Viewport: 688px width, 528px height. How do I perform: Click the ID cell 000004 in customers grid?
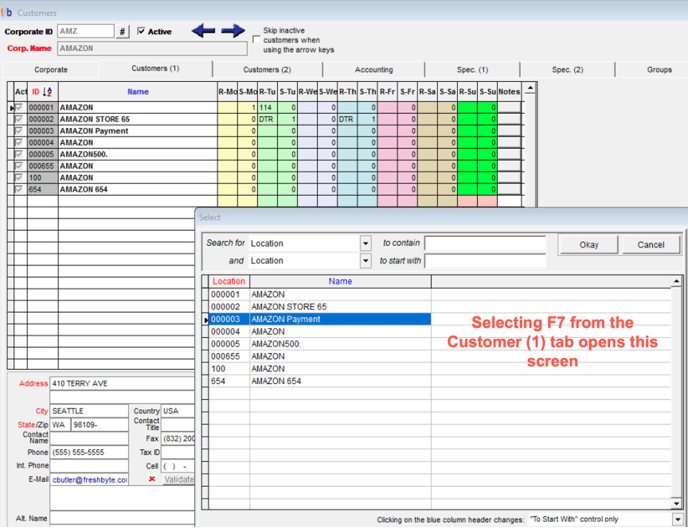(x=43, y=143)
